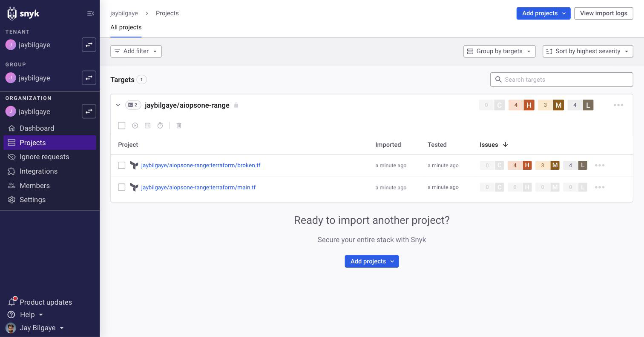Click the CLI project count badge
Viewport: 644px width, 337px height.
tap(133, 105)
